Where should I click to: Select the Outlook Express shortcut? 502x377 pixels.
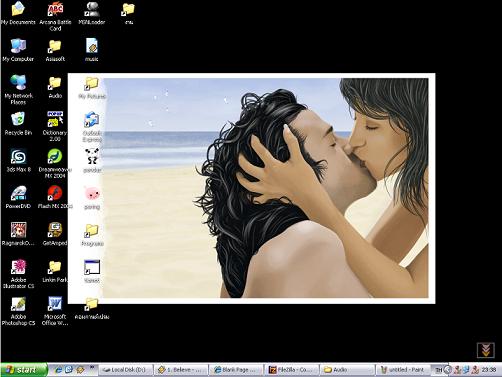92,127
